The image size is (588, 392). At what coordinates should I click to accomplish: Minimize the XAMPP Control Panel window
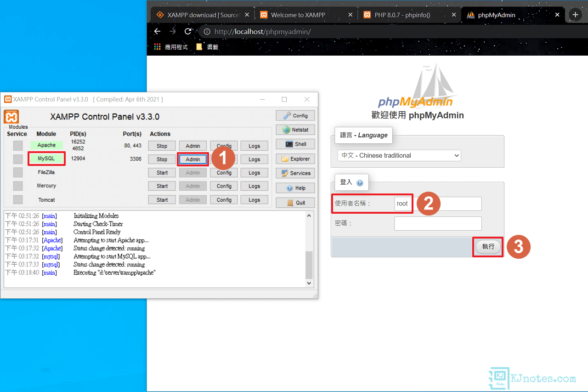click(262, 99)
